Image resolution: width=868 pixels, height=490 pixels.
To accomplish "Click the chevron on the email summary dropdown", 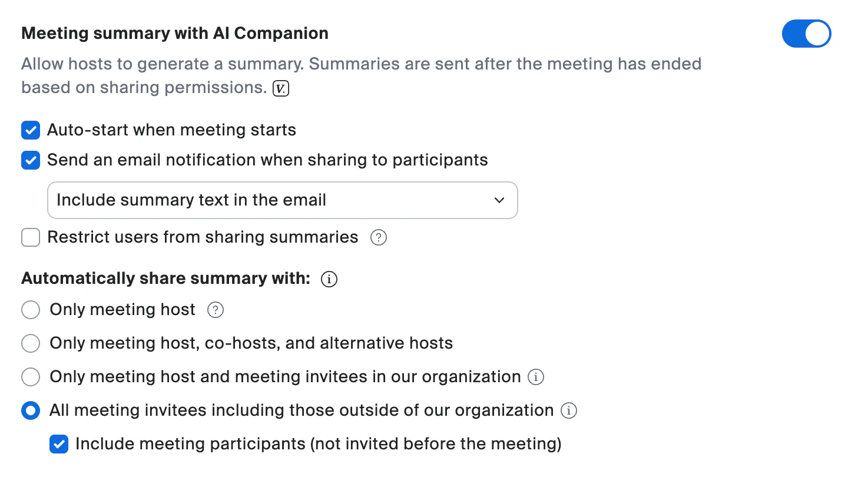I will (x=499, y=200).
